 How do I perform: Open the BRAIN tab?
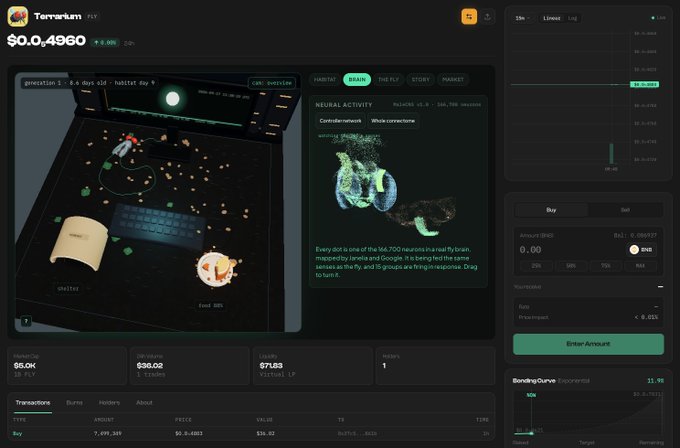pos(357,80)
